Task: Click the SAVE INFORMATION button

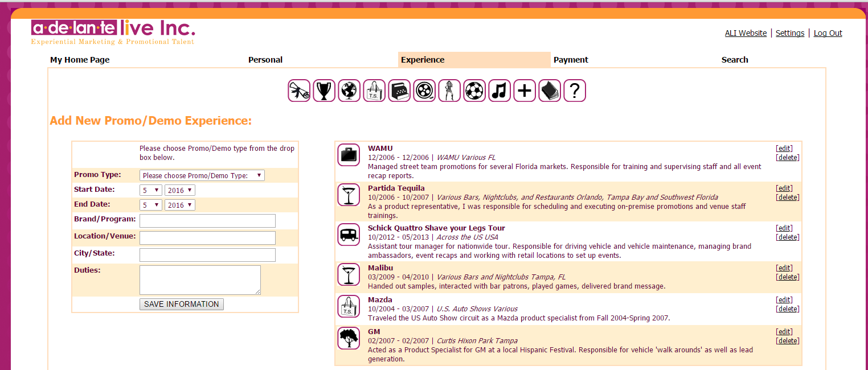Action: coord(182,304)
